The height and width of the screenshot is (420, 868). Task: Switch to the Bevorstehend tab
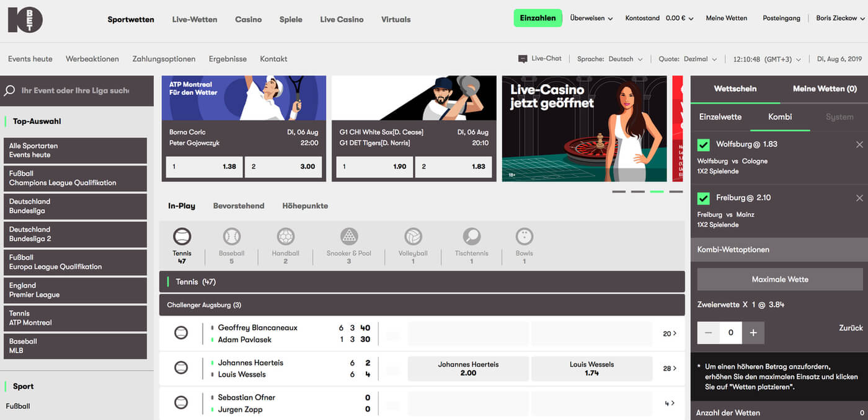click(x=239, y=206)
